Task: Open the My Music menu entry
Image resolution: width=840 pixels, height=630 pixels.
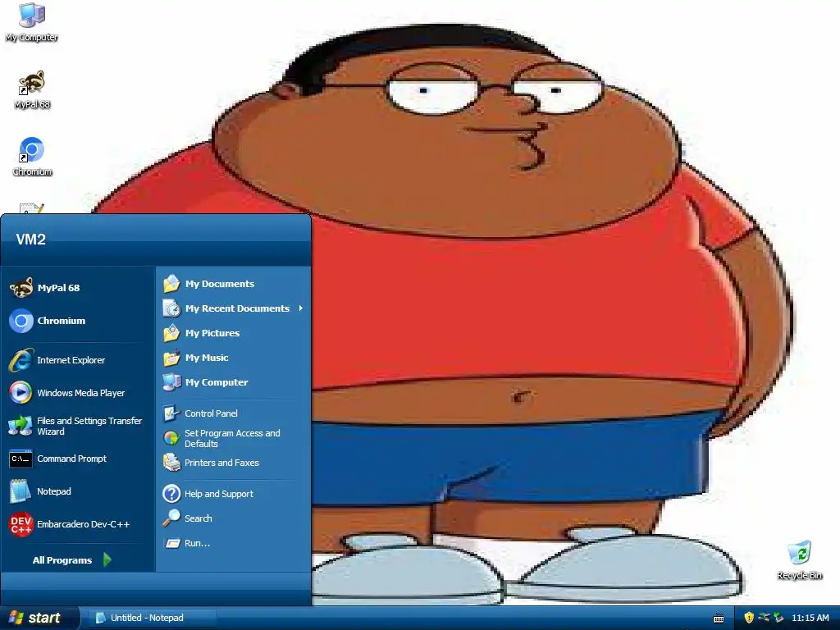Action: pos(233,358)
